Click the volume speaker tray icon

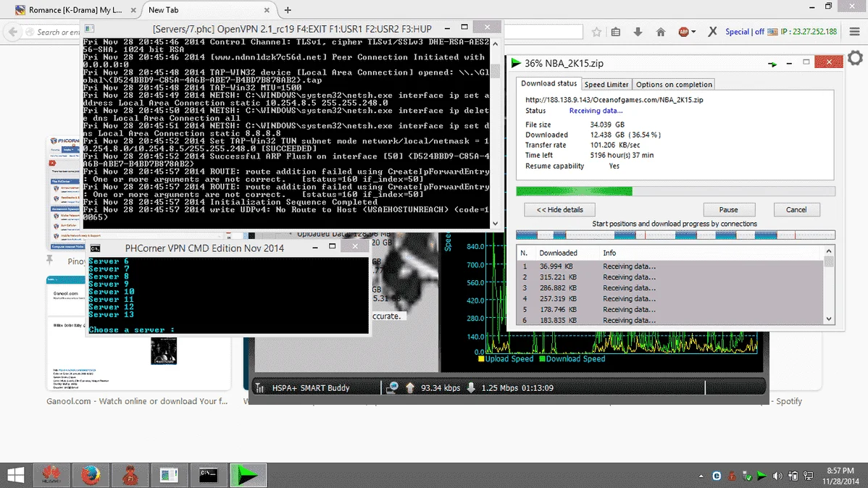[x=777, y=476]
